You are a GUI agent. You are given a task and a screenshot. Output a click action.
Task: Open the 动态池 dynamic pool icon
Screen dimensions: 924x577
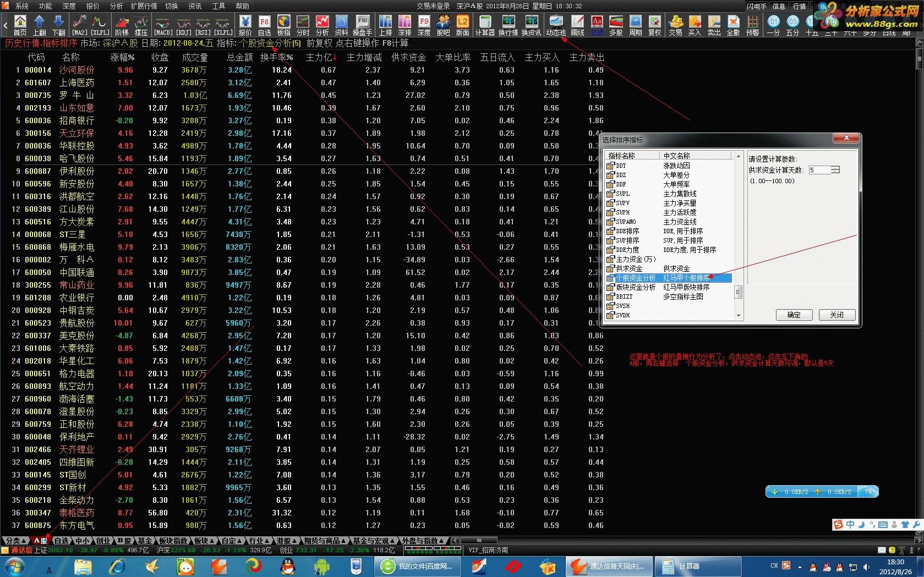tap(556, 25)
